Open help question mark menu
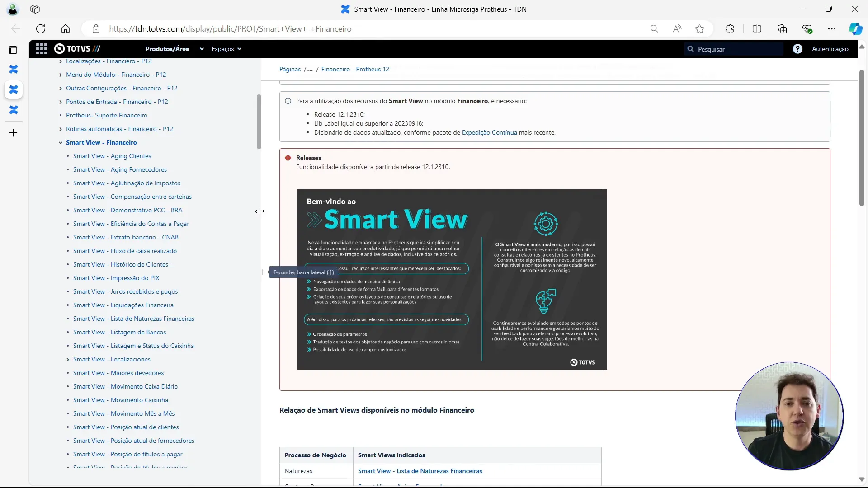This screenshot has height=488, width=868. pos(797,49)
